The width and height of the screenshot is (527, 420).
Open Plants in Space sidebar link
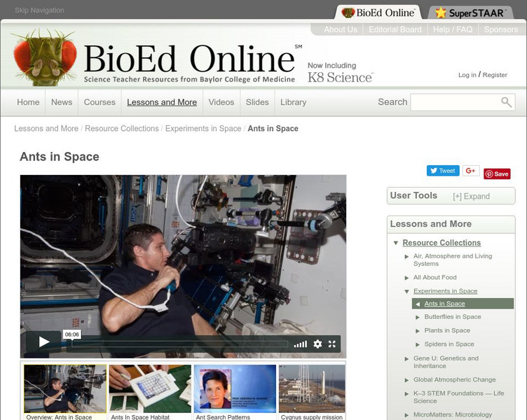[x=447, y=330]
